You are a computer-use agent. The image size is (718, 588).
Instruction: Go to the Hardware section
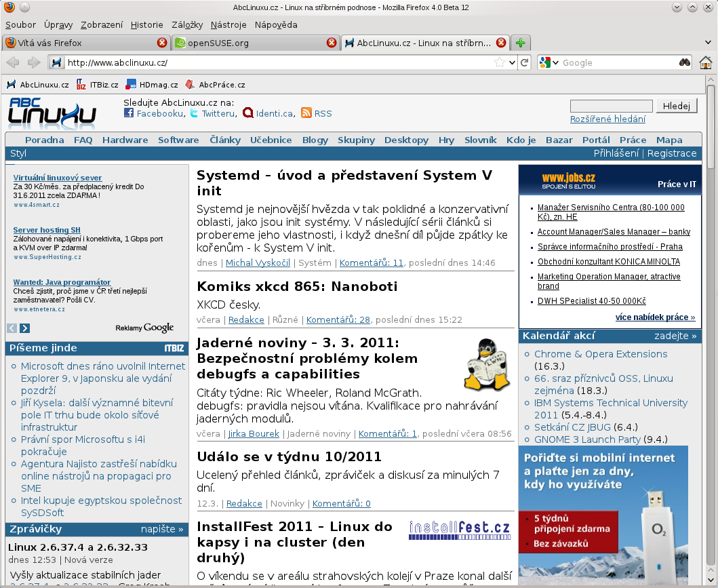tap(125, 140)
